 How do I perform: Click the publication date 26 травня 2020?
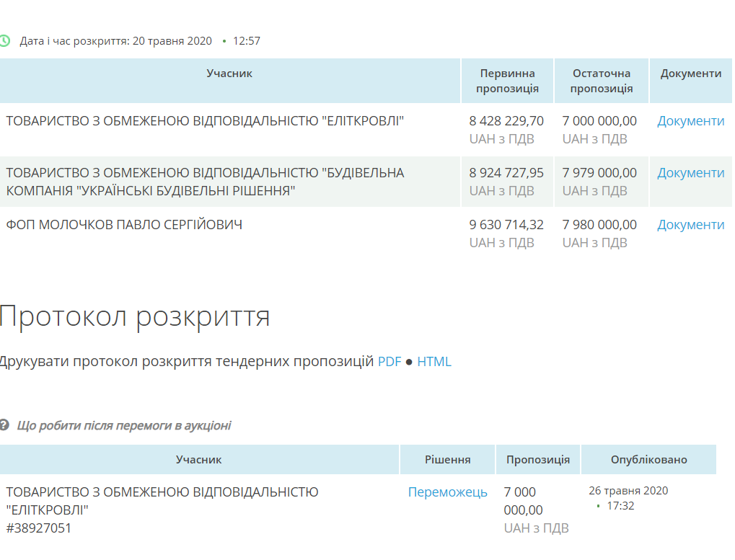click(628, 491)
